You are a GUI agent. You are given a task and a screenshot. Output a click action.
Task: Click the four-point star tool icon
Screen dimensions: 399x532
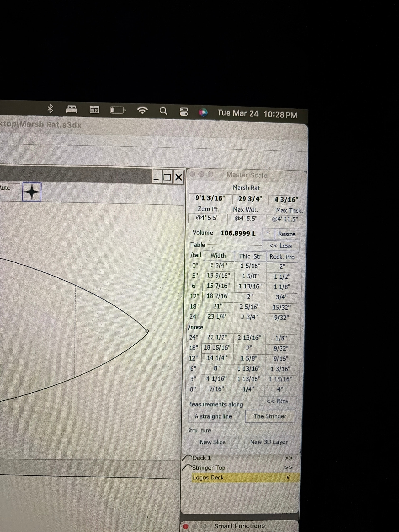point(32,192)
